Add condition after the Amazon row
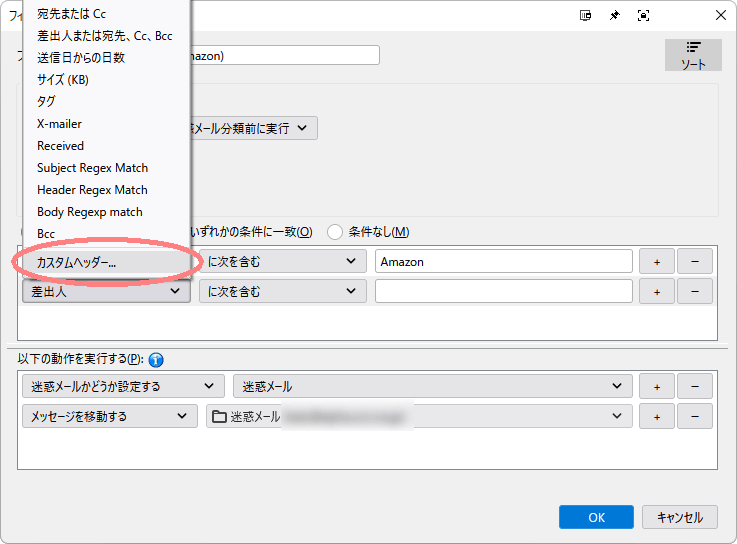Image resolution: width=737 pixels, height=544 pixels. [657, 261]
